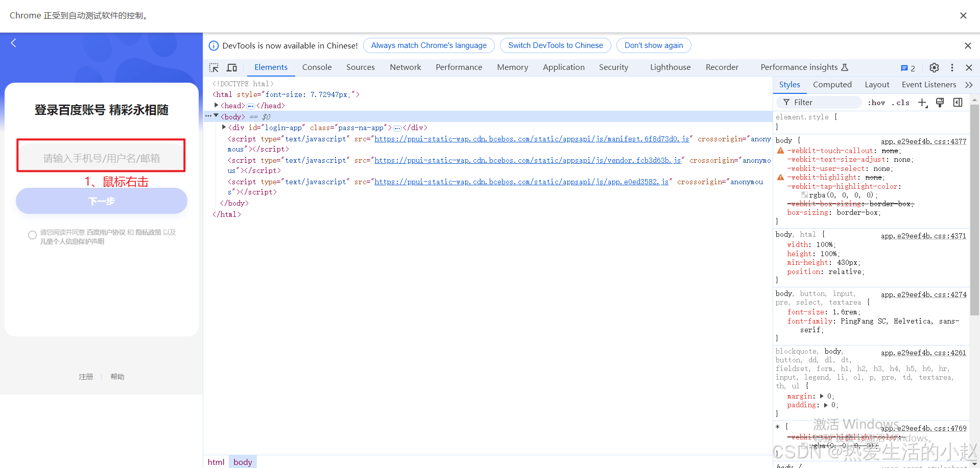The width and height of the screenshot is (980, 468).
Task: Expand the div#login-app node
Action: [x=224, y=127]
